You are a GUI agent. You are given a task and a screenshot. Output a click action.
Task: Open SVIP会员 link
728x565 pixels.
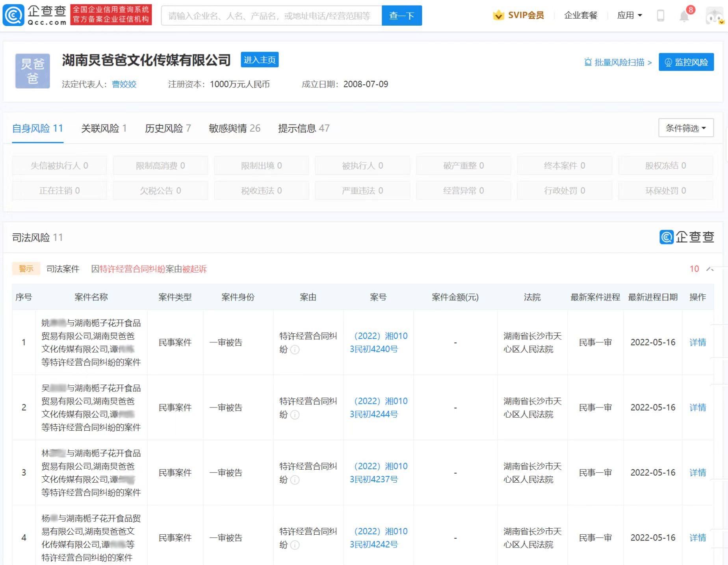point(526,15)
